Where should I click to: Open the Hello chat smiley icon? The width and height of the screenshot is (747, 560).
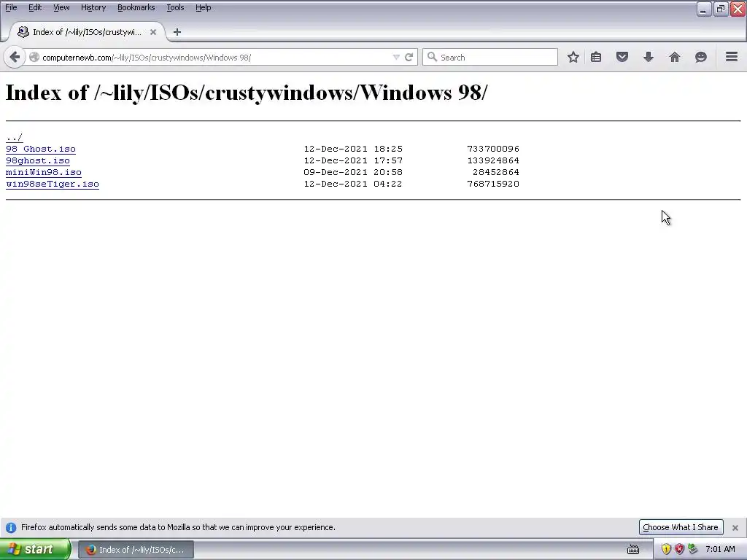701,57
